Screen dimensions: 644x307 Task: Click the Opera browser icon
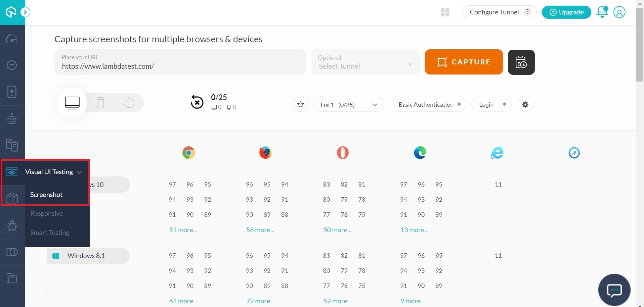tap(343, 153)
